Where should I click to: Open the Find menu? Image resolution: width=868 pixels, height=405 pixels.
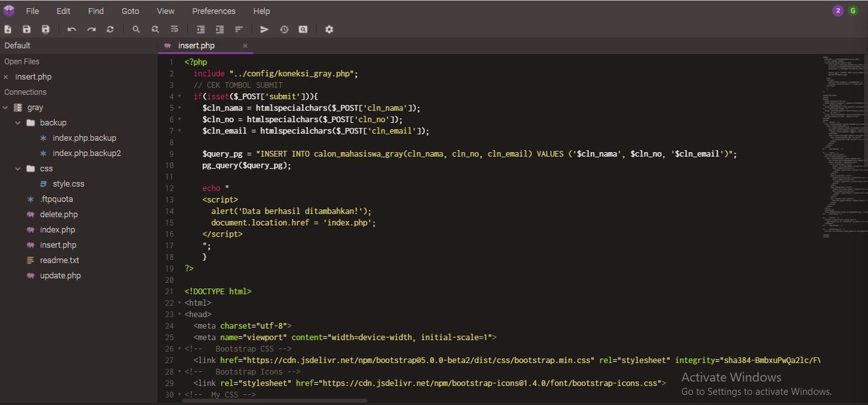click(x=96, y=11)
